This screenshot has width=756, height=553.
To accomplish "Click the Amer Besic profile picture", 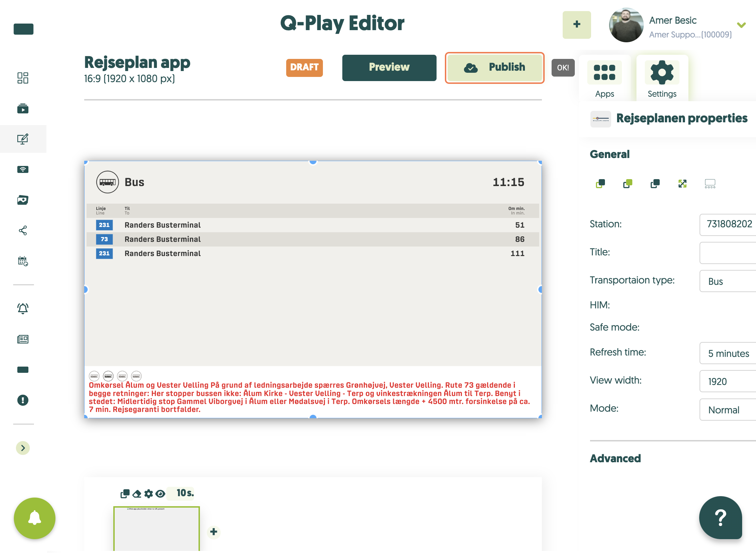I will point(626,25).
